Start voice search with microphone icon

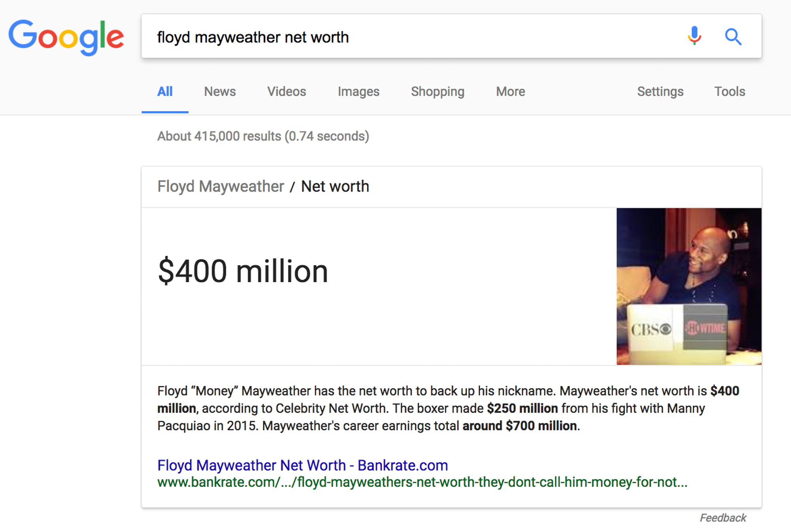(694, 36)
